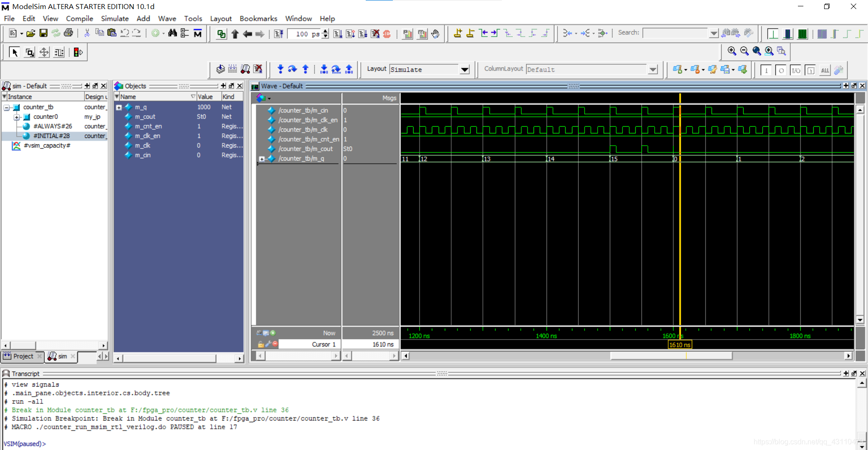
Task: Expand the counter0 instance node
Action: [17, 117]
